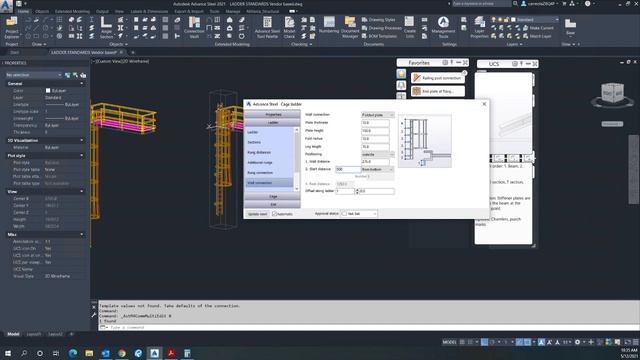Click the Start distance input field
The image size is (640, 360).
348,169
